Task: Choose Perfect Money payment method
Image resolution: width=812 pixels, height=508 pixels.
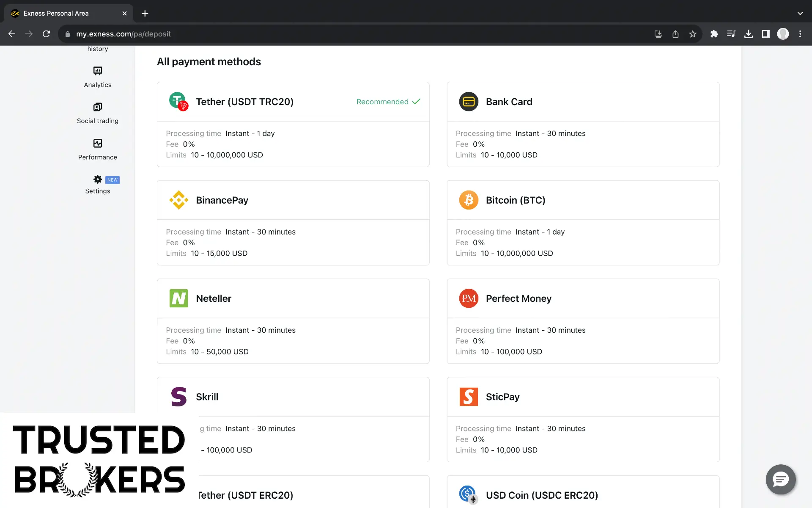Action: point(583,321)
